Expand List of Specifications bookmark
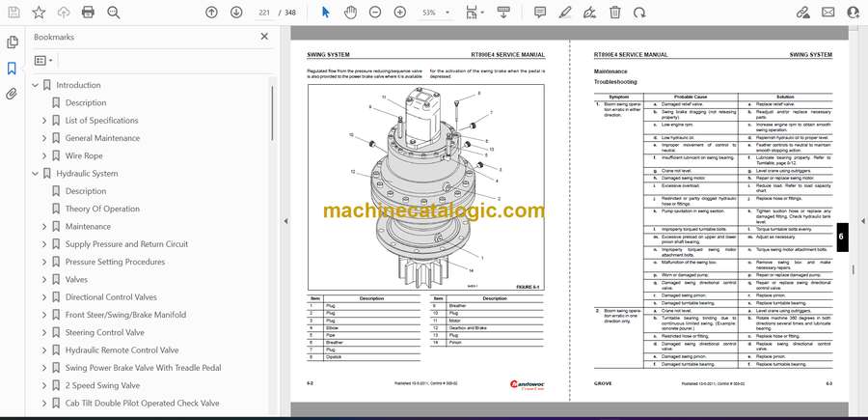This screenshot has height=420, width=868. click(x=44, y=121)
